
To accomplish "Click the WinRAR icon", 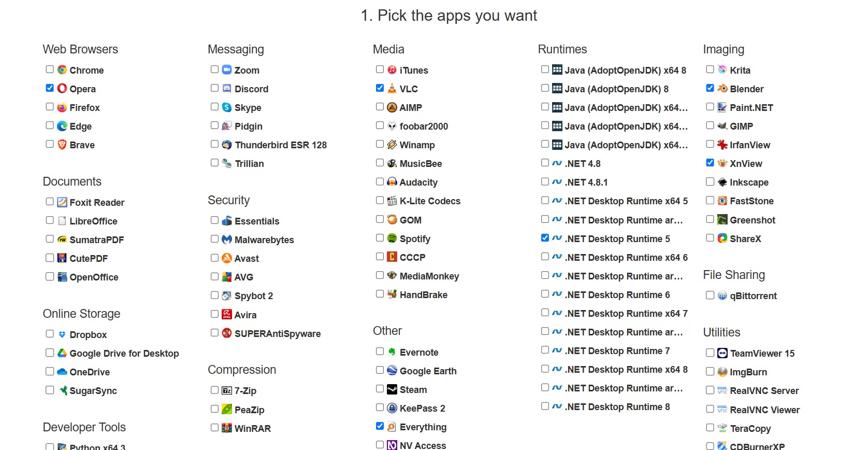I will [227, 428].
